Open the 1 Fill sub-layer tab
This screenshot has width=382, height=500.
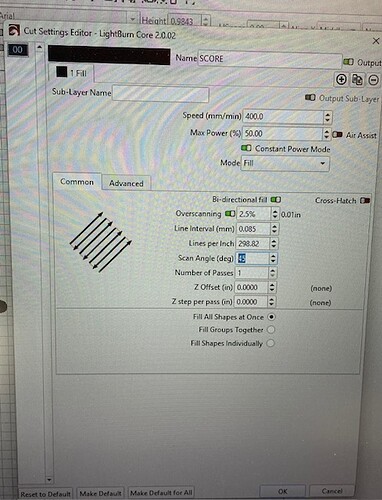pos(71,73)
